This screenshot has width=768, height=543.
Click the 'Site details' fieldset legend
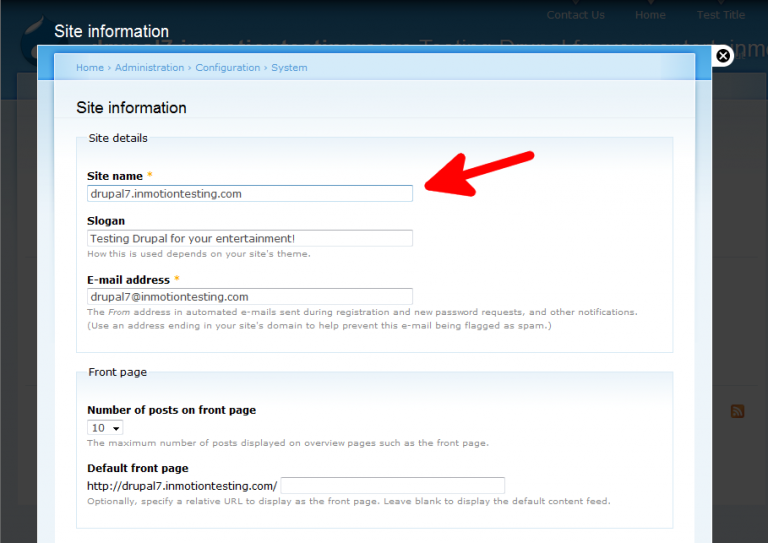118,138
